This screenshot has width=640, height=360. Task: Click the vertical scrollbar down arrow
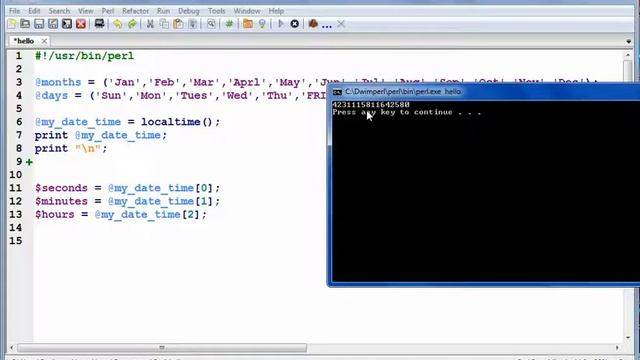point(628,338)
